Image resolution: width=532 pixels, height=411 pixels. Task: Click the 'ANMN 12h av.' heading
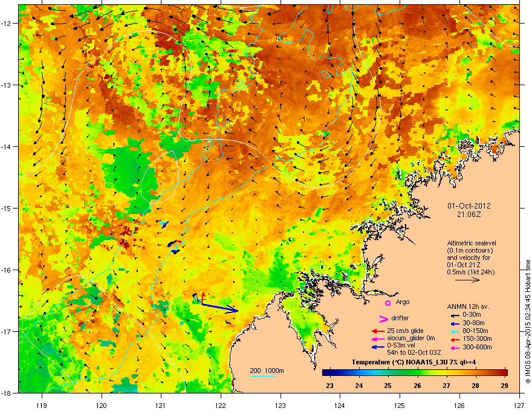point(468,306)
